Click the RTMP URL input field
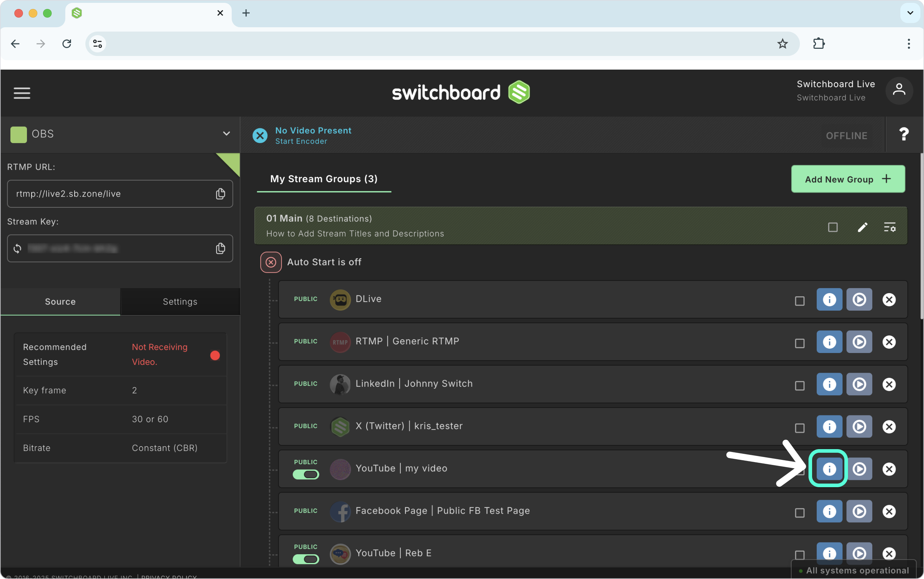Image resolution: width=924 pixels, height=579 pixels. (120, 194)
